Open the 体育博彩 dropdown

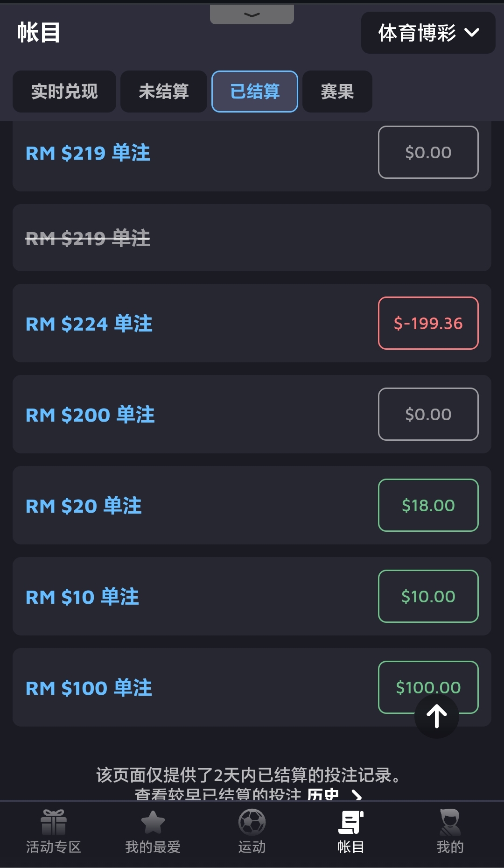(x=428, y=33)
